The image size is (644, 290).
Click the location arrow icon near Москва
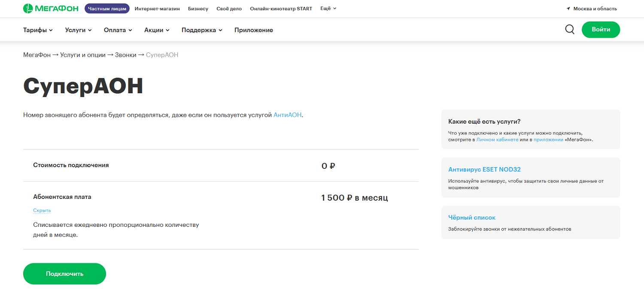(568, 9)
